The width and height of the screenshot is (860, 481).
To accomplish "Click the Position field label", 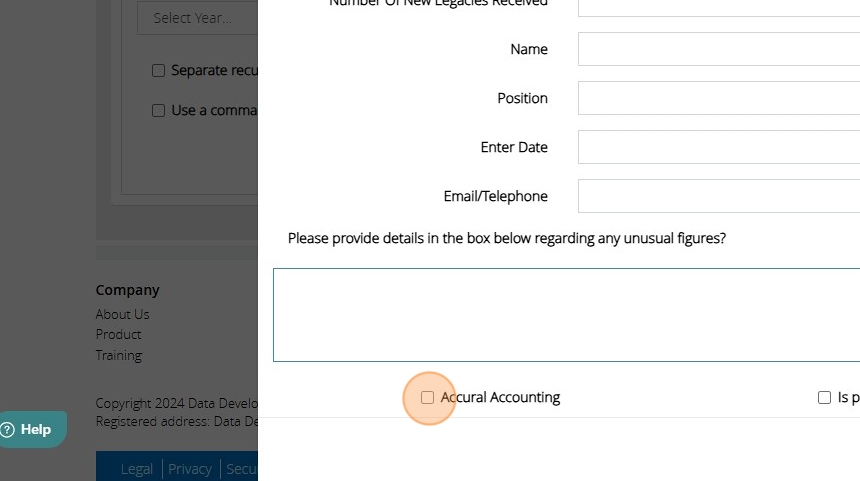I will 522,98.
